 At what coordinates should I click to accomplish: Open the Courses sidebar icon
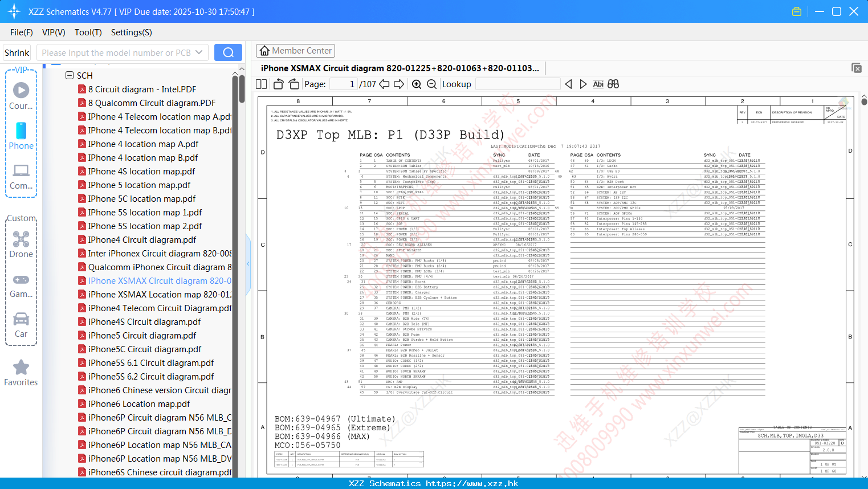21,96
